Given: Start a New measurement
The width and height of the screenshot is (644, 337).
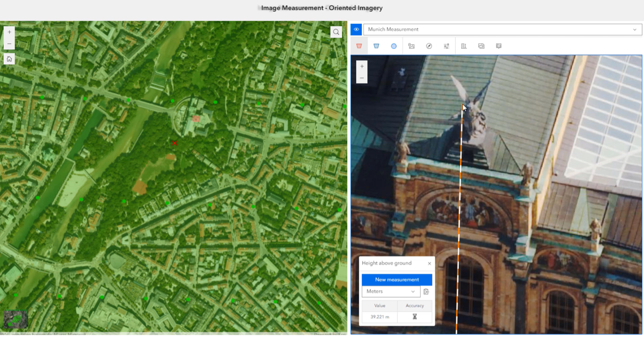Looking at the screenshot, I should pyautogui.click(x=397, y=280).
